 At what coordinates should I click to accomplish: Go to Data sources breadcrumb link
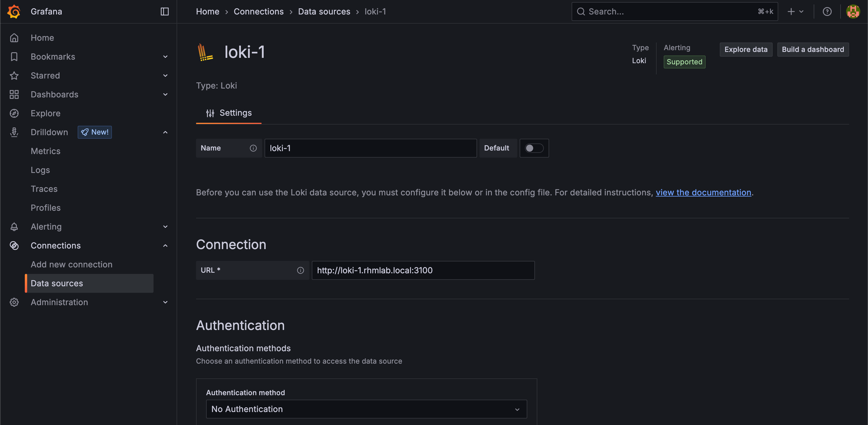[x=324, y=12]
